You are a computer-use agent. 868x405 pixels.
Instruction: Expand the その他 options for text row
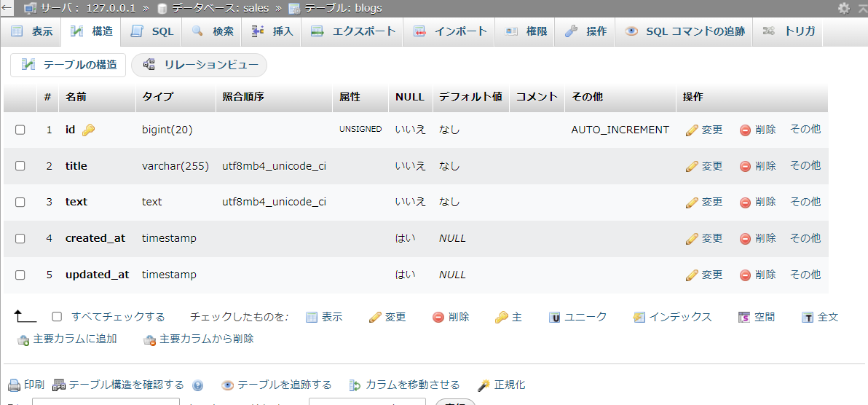(805, 202)
